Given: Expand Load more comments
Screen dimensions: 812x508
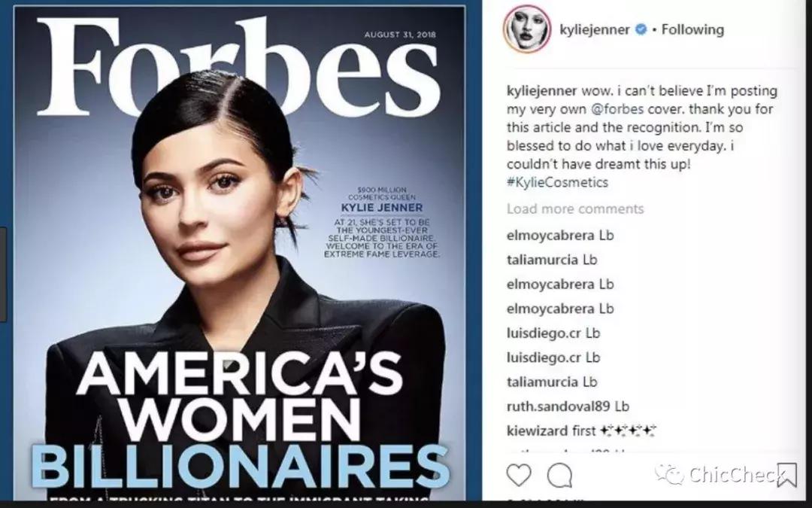Looking at the screenshot, I should [x=575, y=209].
